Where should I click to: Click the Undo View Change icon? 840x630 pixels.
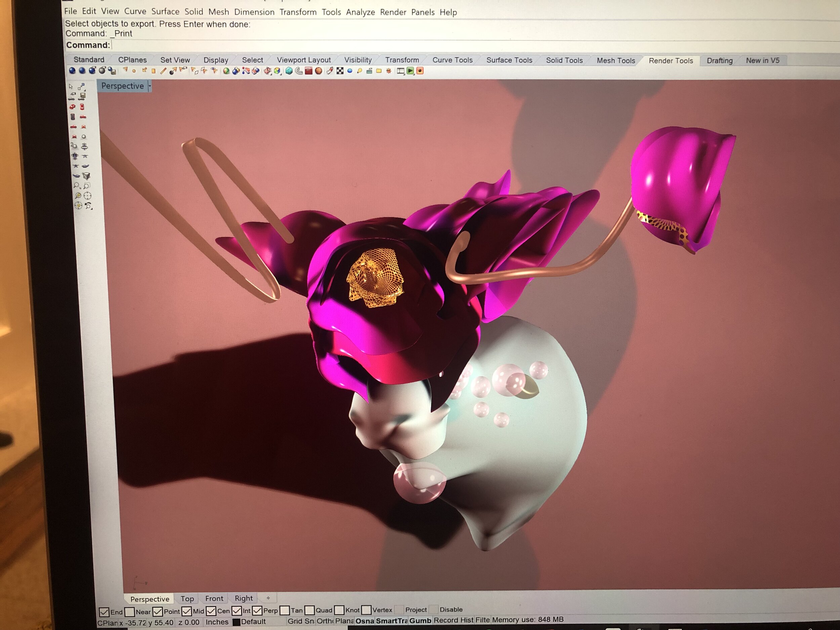point(88,206)
